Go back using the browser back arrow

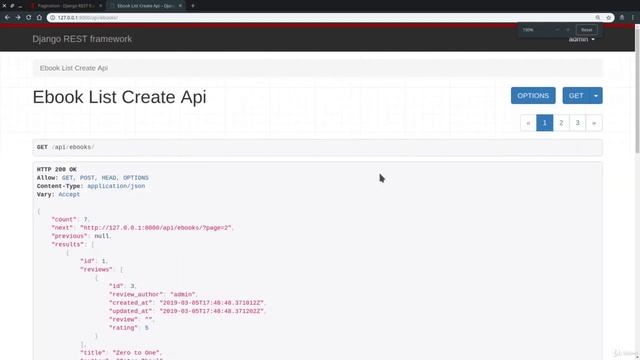[x=7, y=18]
